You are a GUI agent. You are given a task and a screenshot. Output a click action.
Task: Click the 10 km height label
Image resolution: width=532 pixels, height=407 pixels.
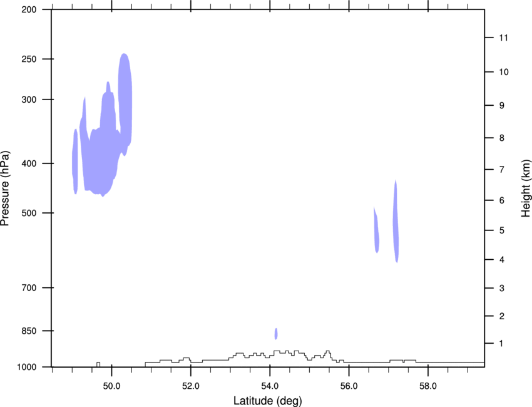click(x=504, y=72)
